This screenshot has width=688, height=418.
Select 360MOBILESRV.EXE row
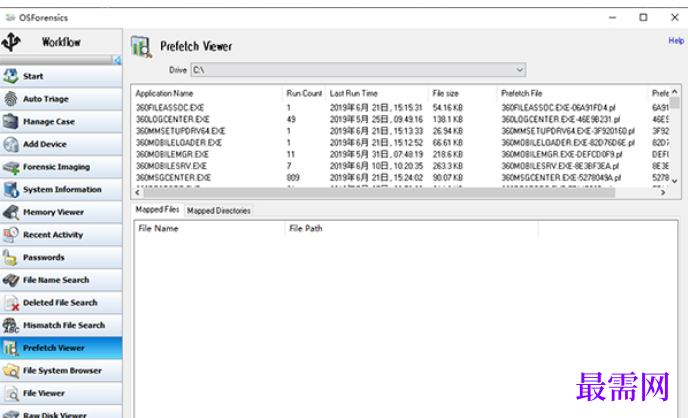click(401, 166)
